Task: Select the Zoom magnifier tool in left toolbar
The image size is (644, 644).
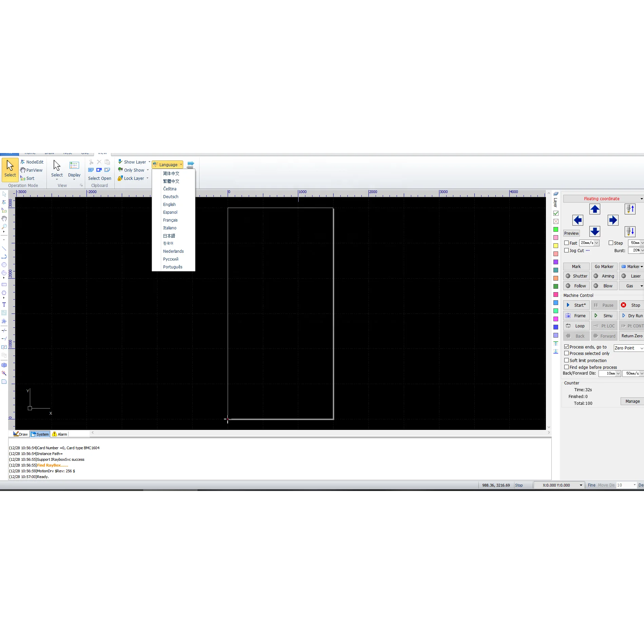Action: click(x=4, y=226)
